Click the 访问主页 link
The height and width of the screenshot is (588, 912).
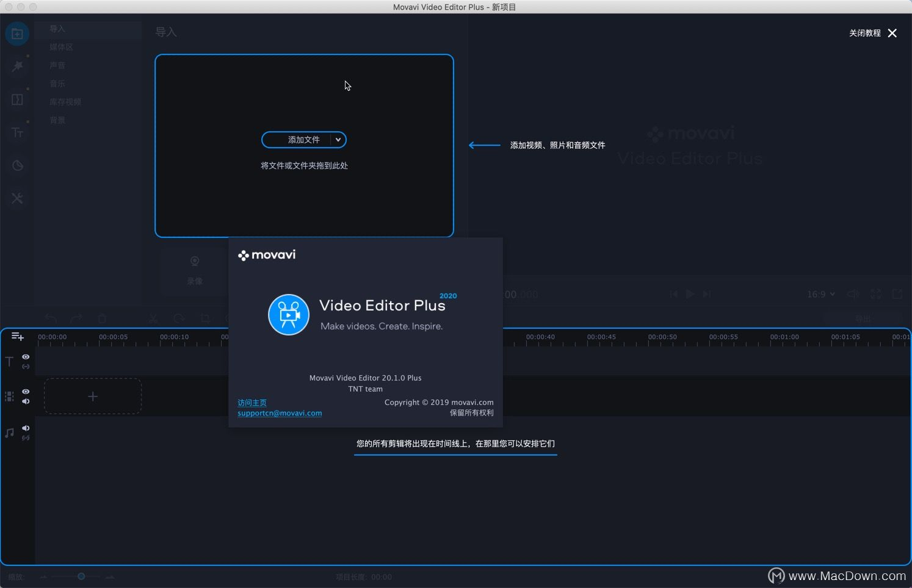tap(252, 403)
